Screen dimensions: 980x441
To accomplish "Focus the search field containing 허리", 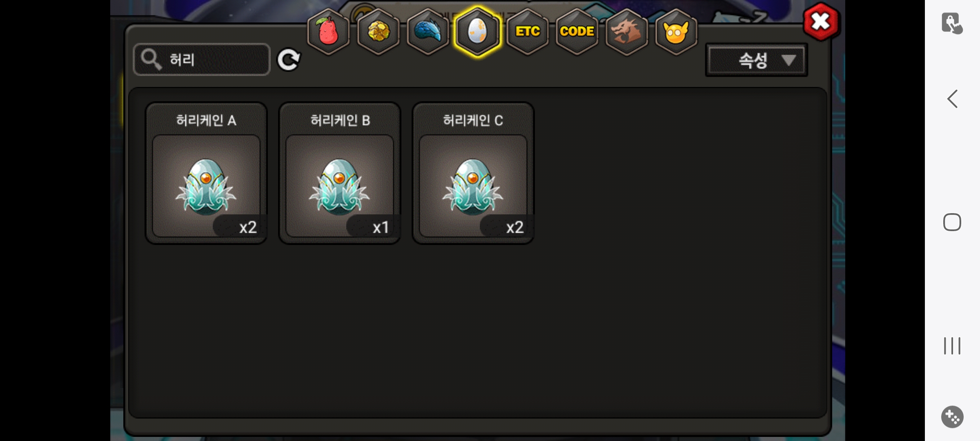I will point(202,60).
